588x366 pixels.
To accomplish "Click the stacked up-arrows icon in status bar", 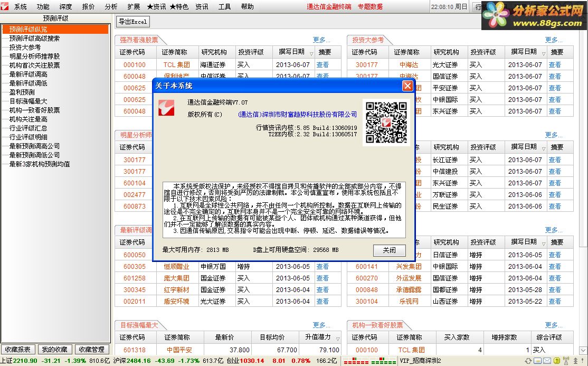I will coord(576,361).
